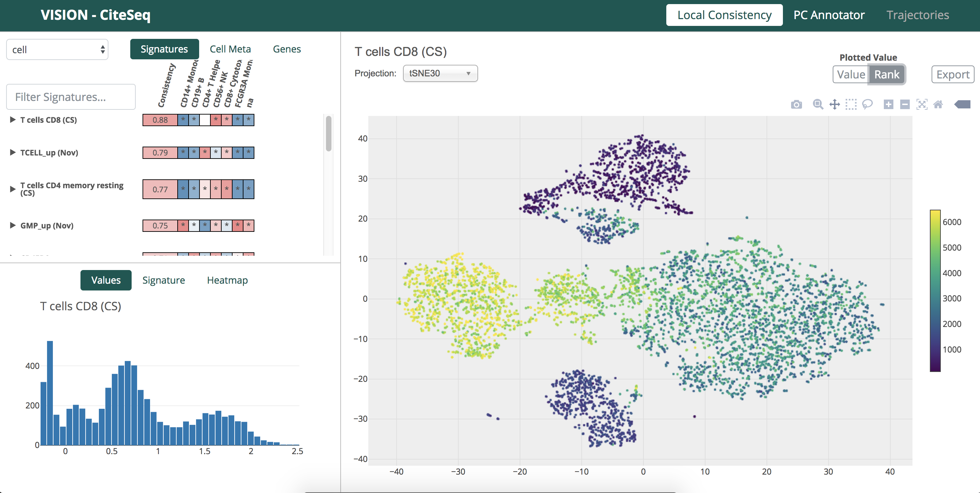Open the Projection dropdown showing tSNE30
This screenshot has height=493, width=980.
click(x=440, y=73)
